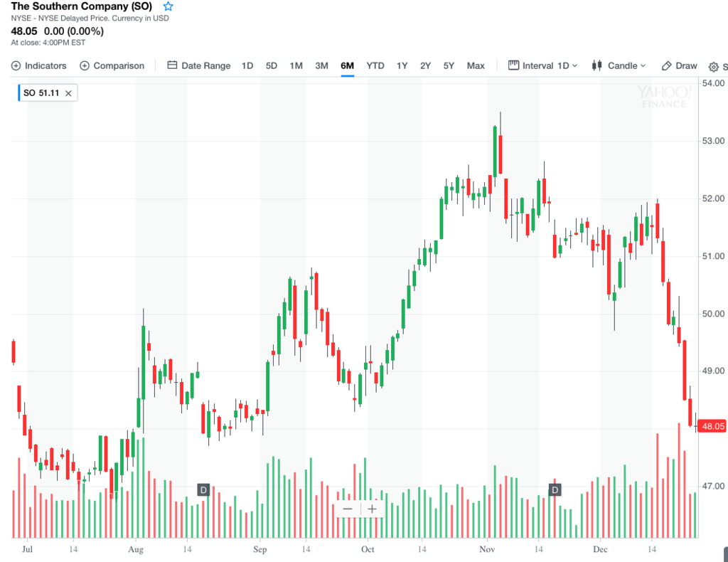The image size is (728, 562).
Task: Click the candle chart type icon
Action: point(596,65)
